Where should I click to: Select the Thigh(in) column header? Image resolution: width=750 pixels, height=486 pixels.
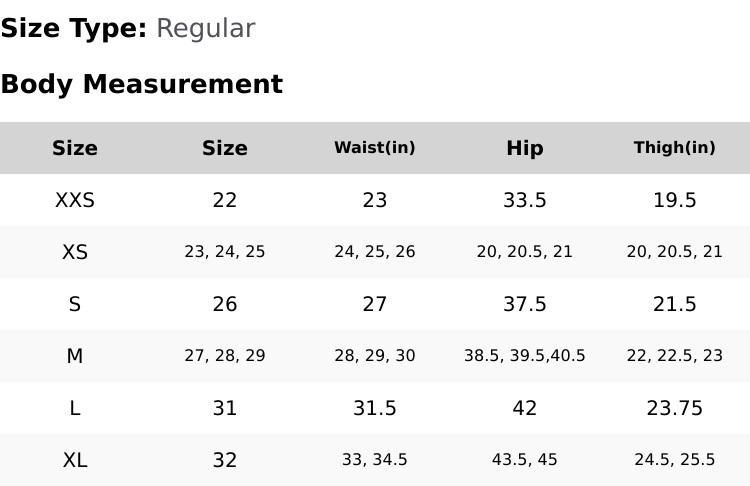[x=675, y=148]
